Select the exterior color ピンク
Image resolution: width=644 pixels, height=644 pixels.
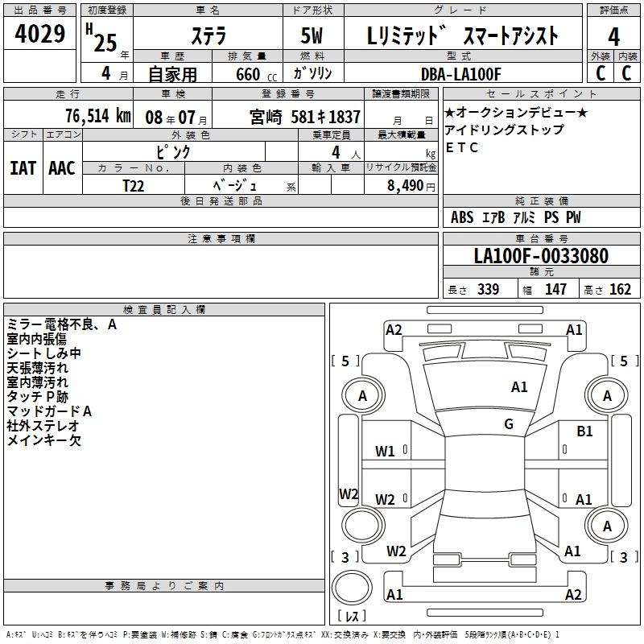tap(174, 152)
